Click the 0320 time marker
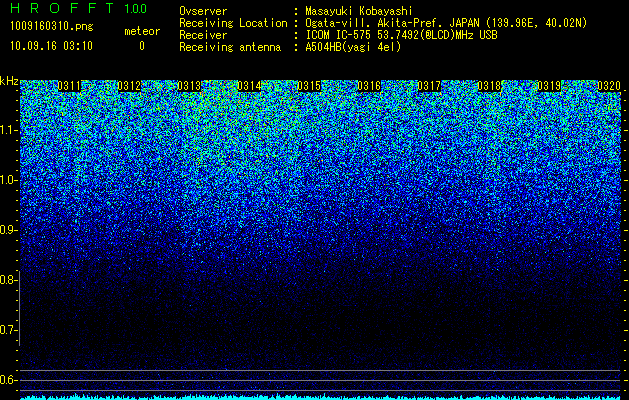The height and width of the screenshot is (400, 629). tap(609, 85)
